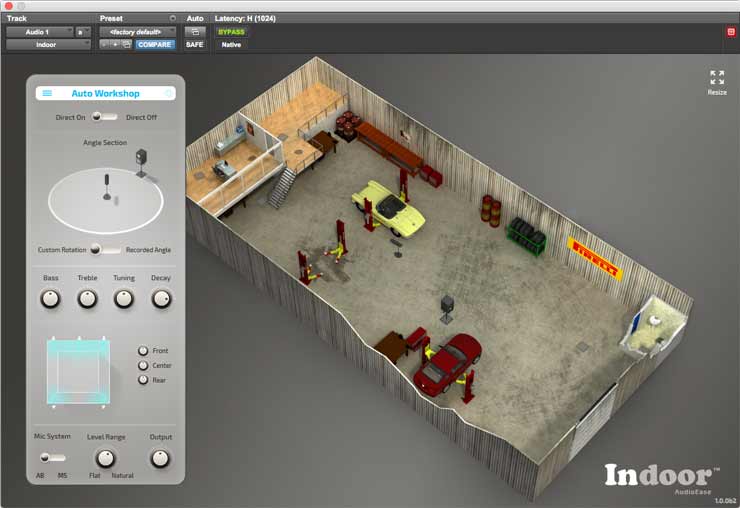Click the Level Range knob
740x508 pixels.
[105, 458]
